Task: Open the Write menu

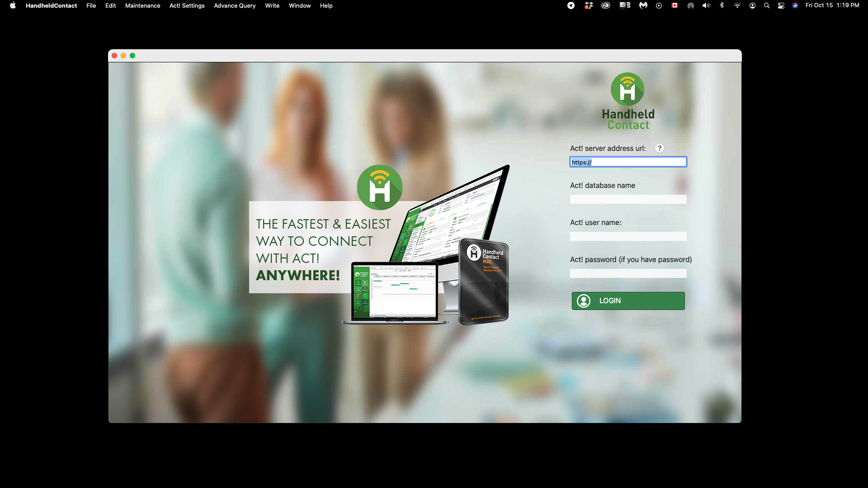Action: point(272,5)
